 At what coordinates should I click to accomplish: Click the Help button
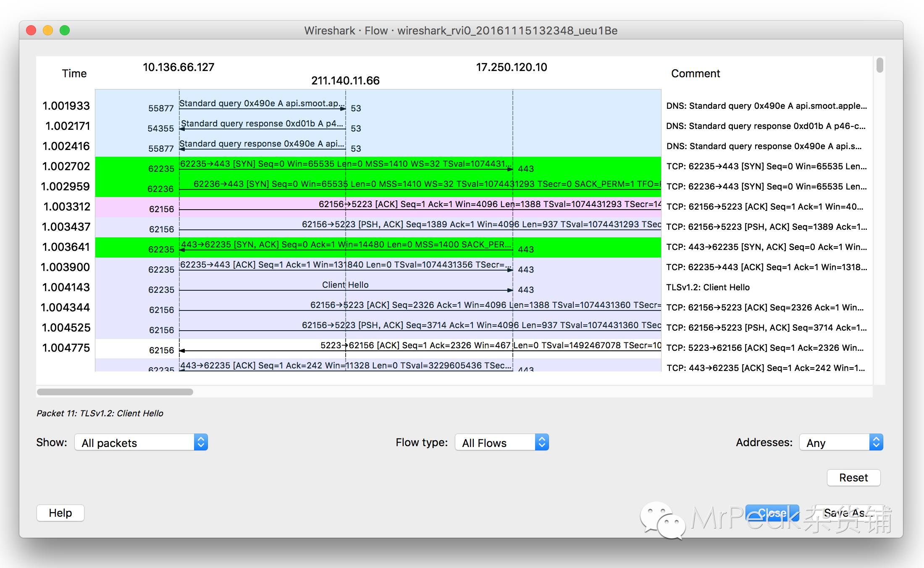[x=60, y=513]
